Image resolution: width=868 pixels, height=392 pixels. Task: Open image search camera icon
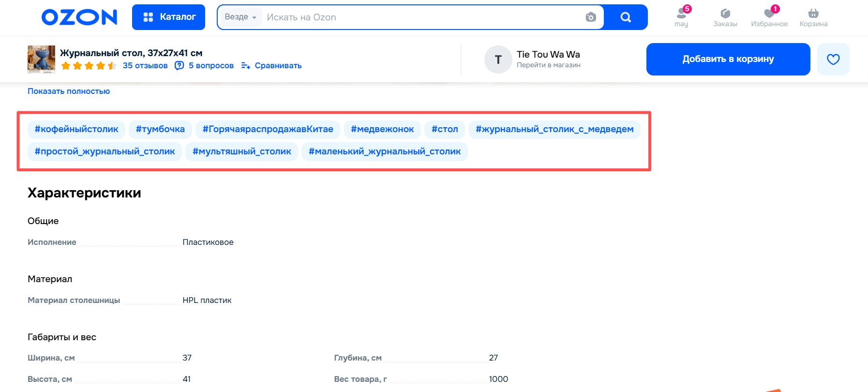click(x=590, y=17)
